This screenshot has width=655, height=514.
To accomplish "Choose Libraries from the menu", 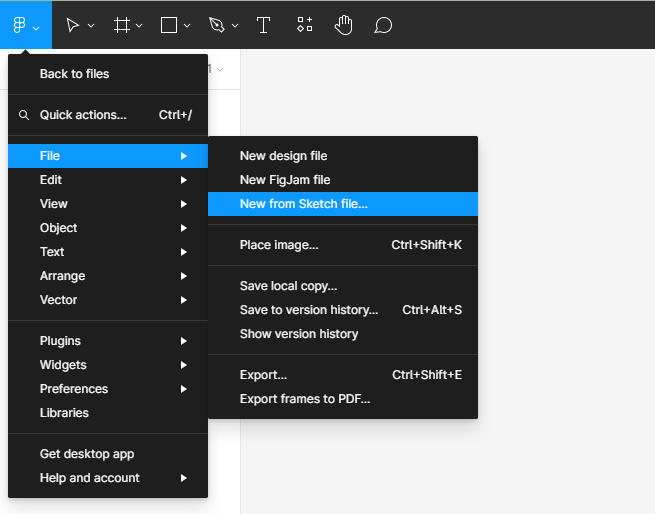I will click(x=108, y=413).
